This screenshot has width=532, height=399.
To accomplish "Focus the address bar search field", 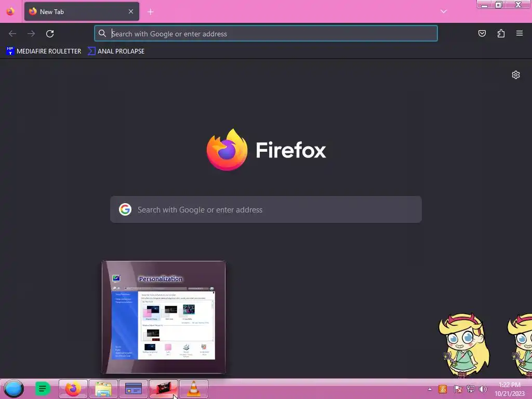I will (x=266, y=34).
